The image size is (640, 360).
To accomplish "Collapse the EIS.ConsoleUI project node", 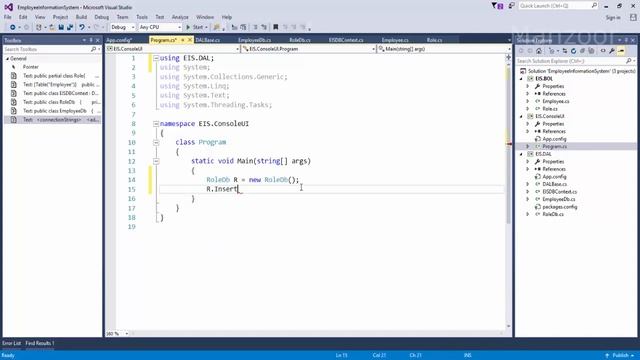I will pyautogui.click(x=521, y=116).
